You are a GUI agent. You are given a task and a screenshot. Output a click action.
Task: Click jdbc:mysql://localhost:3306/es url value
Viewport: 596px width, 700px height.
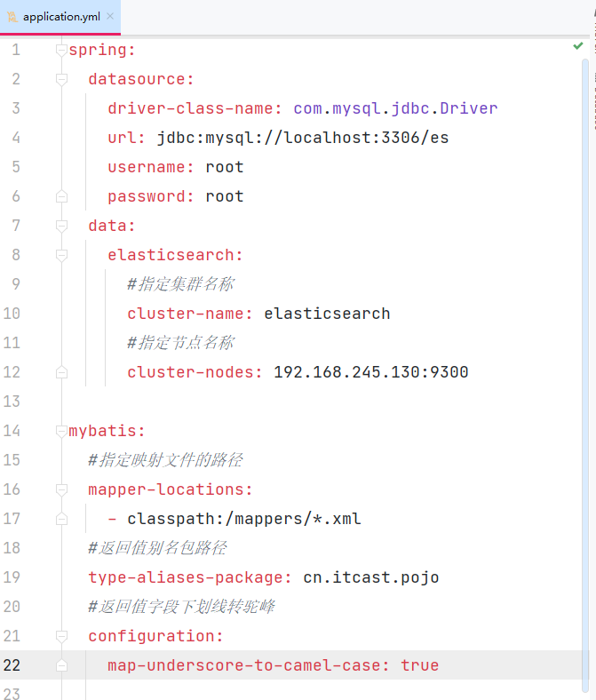click(303, 138)
